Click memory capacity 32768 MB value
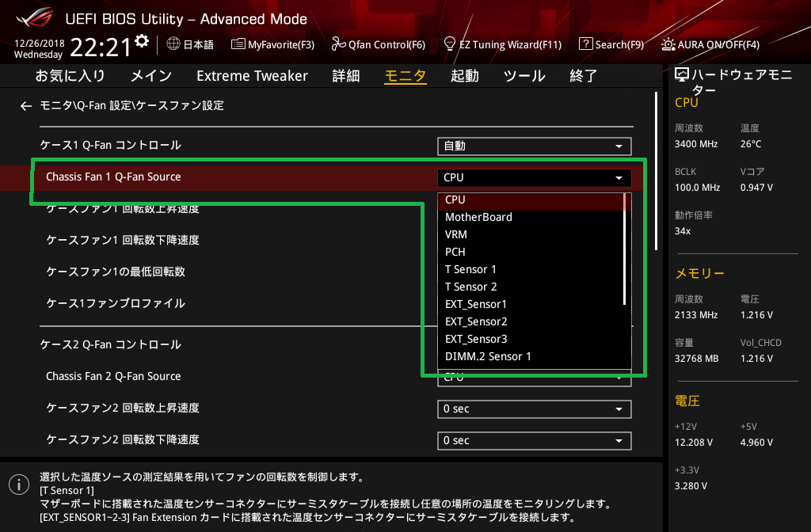Image resolution: width=811 pixels, height=532 pixels. click(696, 359)
